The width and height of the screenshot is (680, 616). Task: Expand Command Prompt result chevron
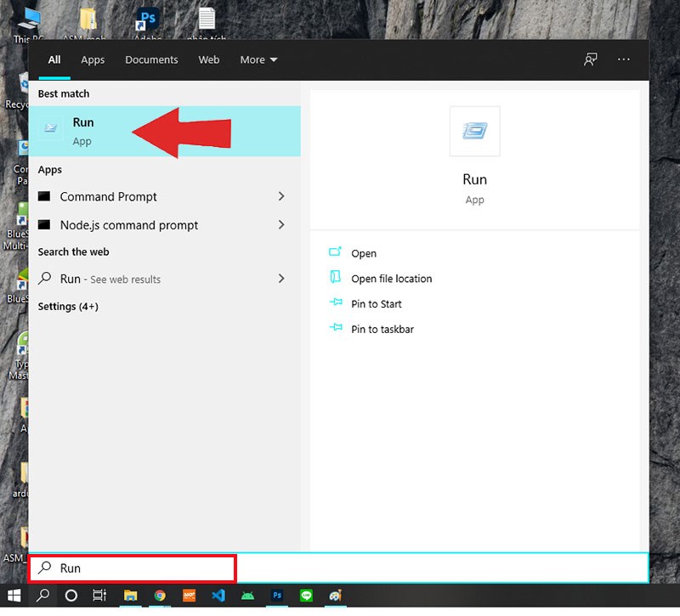click(x=281, y=196)
